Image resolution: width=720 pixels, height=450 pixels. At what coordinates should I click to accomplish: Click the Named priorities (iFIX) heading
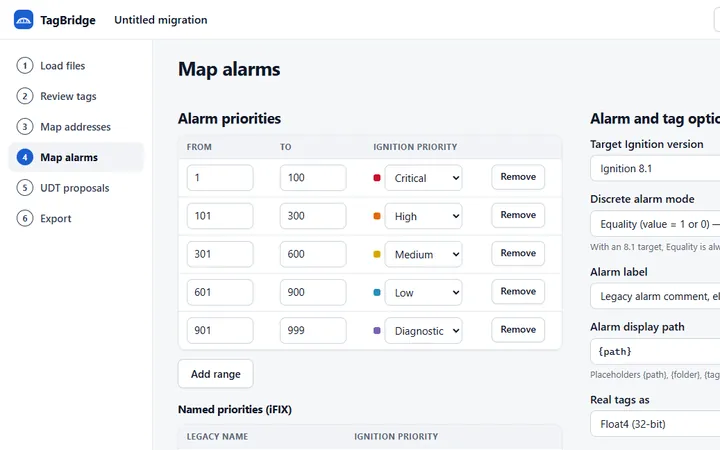(235, 409)
